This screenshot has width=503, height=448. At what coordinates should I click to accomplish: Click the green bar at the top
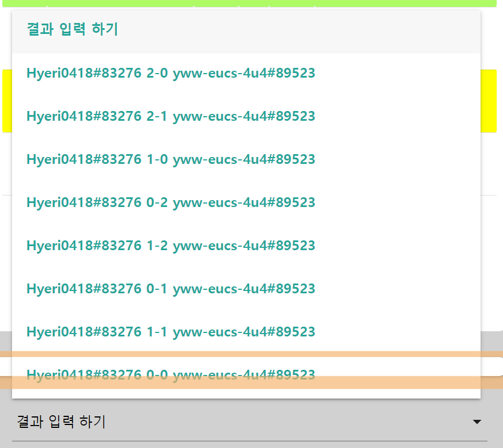pos(249,3)
